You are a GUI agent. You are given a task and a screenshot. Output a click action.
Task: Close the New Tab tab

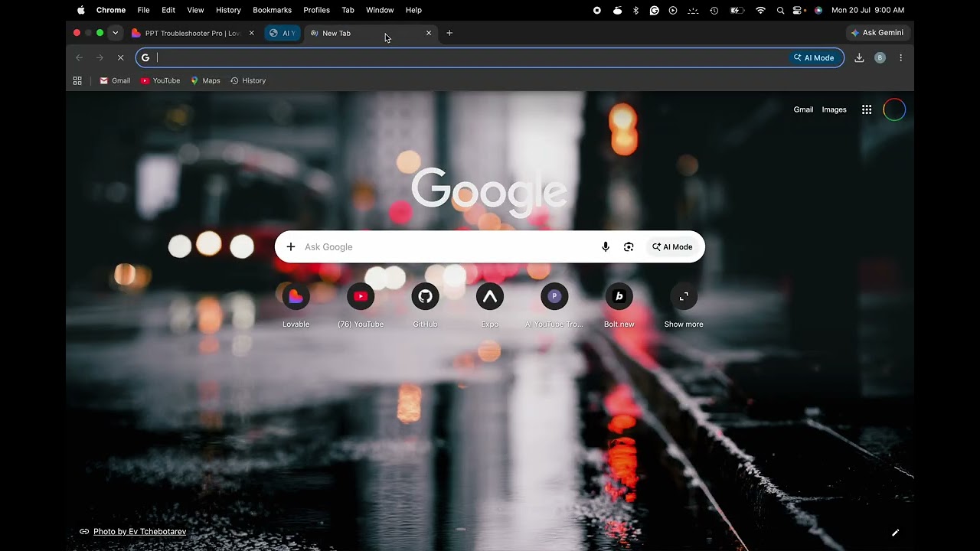pos(429,33)
